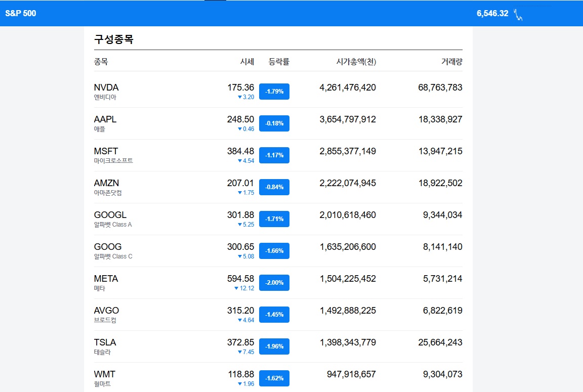Click the 마이크로소프트 company name
The width and height of the screenshot is (583, 392).
[113, 161]
